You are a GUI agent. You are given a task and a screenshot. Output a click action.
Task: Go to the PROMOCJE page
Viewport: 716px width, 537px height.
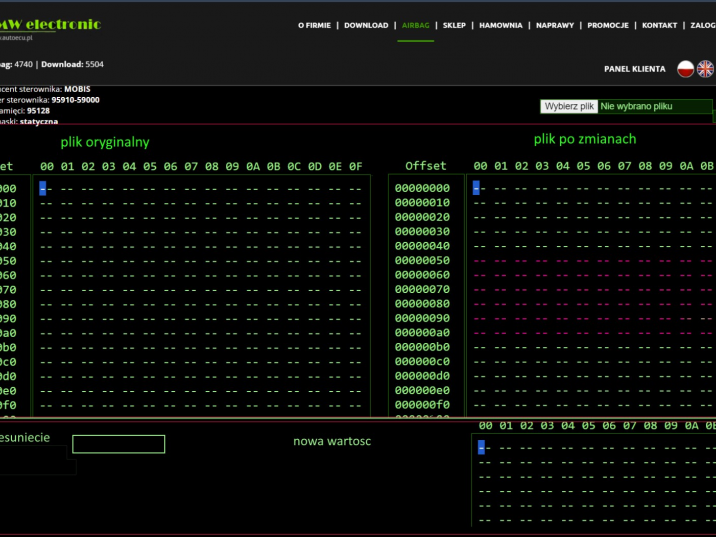(608, 25)
